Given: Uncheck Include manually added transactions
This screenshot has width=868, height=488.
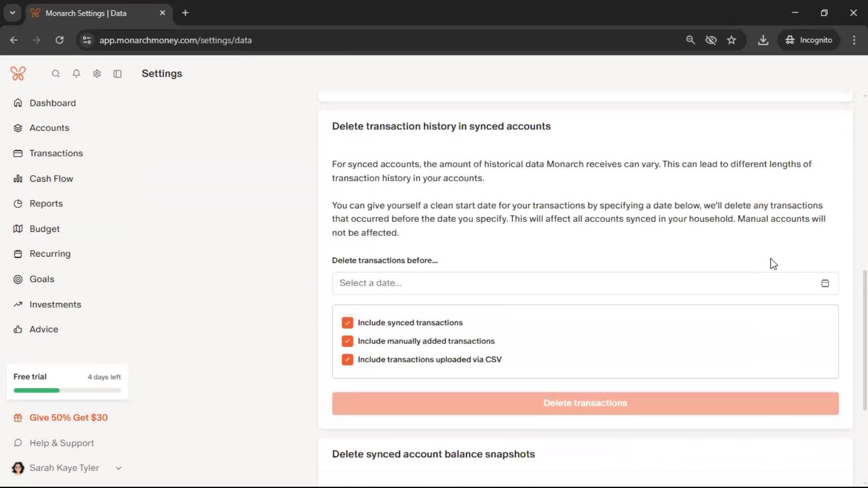Looking at the screenshot, I should tap(347, 341).
